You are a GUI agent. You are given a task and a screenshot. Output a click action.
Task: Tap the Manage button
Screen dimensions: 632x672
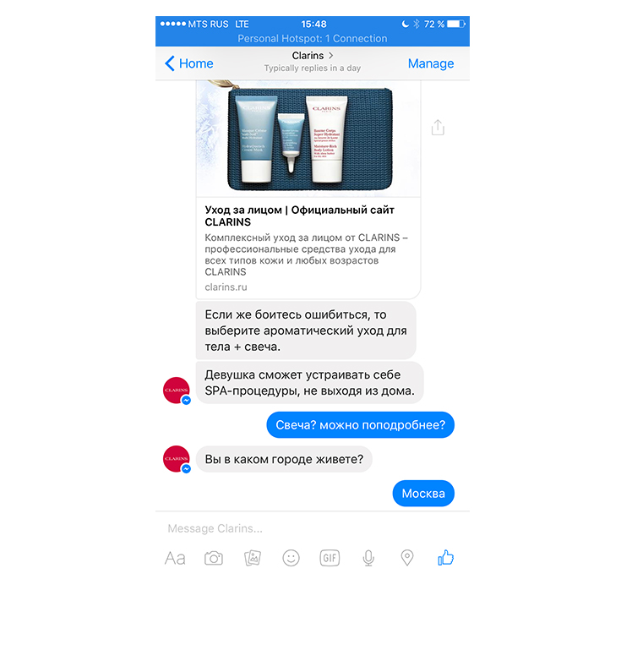431,63
